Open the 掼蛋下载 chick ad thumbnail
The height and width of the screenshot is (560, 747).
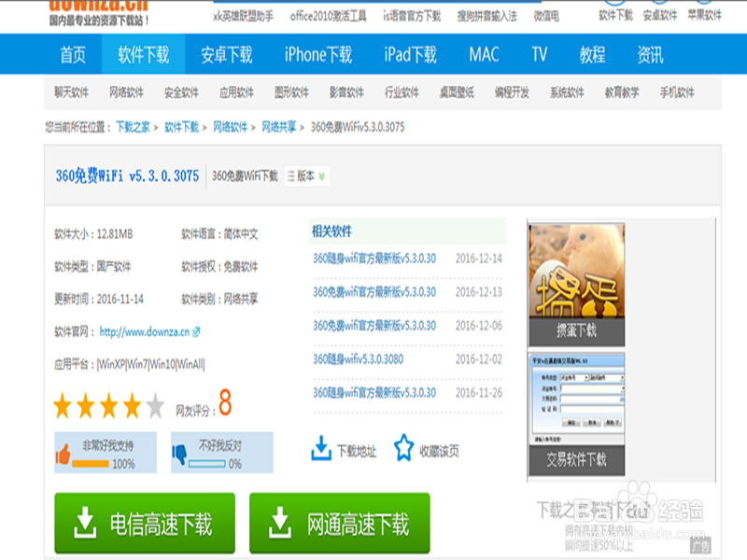[576, 285]
